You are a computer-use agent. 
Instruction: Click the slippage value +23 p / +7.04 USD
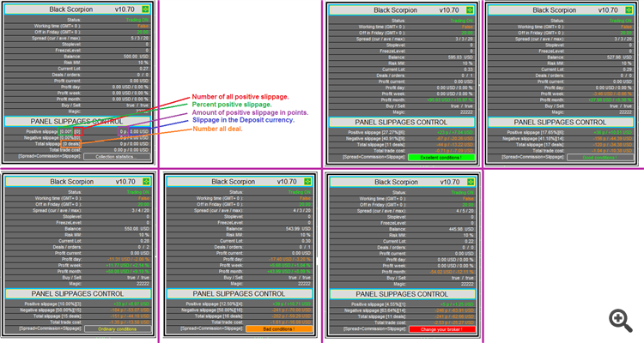455,133
